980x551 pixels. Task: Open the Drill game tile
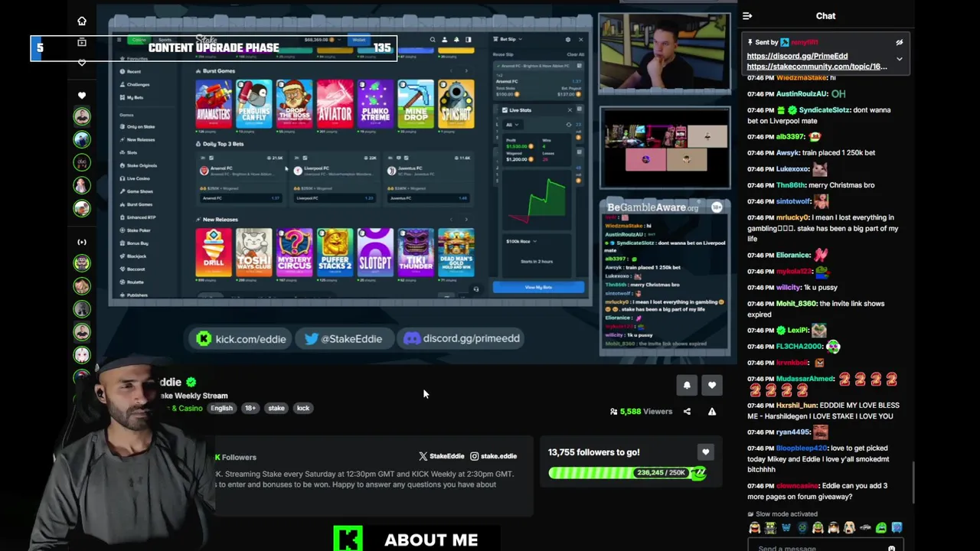(x=213, y=252)
